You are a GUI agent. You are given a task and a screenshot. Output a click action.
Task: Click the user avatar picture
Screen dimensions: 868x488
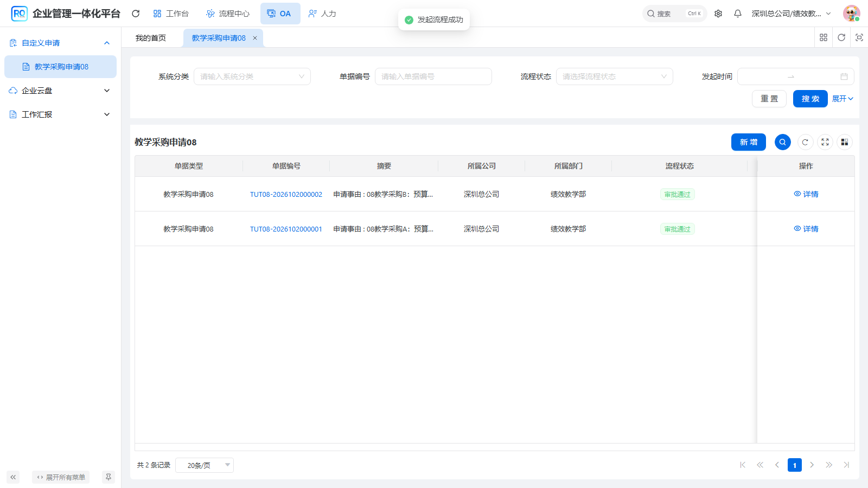pos(851,14)
